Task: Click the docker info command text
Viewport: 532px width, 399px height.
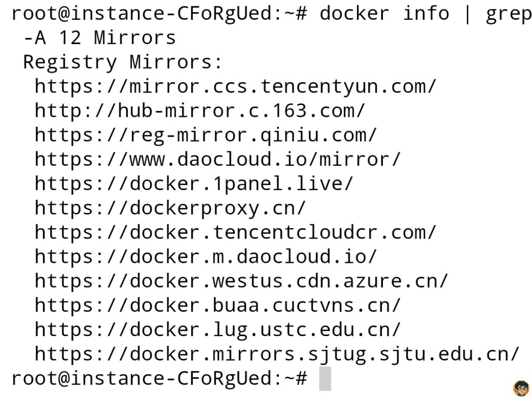Action: coord(385,14)
